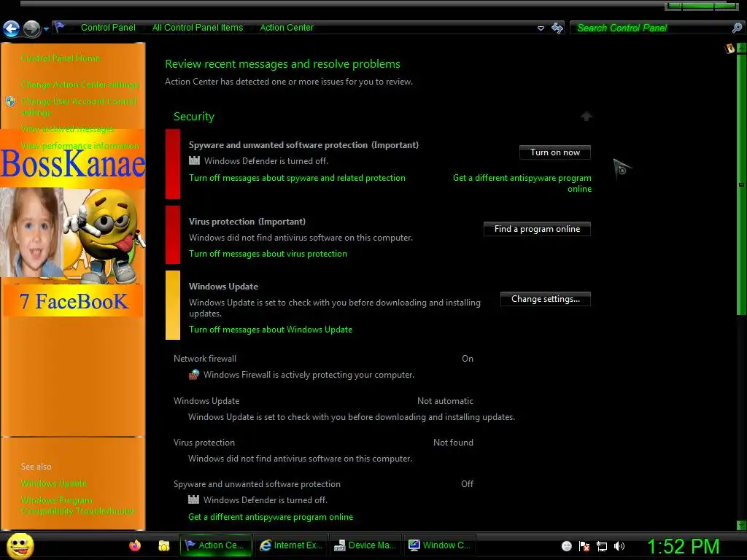The height and width of the screenshot is (560, 747).
Task: Click the network tray icon
Action: pyautogui.click(x=602, y=546)
